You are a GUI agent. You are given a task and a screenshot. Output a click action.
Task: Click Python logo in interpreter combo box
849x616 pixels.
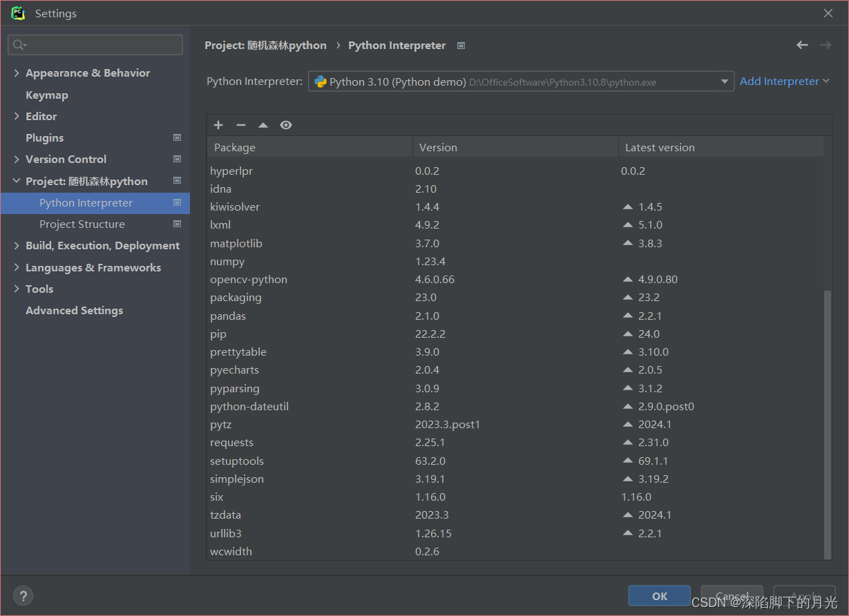click(x=321, y=81)
